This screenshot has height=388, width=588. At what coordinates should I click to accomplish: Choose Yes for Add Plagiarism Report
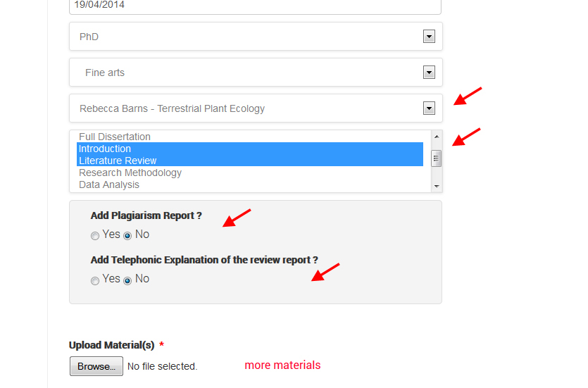coord(95,235)
